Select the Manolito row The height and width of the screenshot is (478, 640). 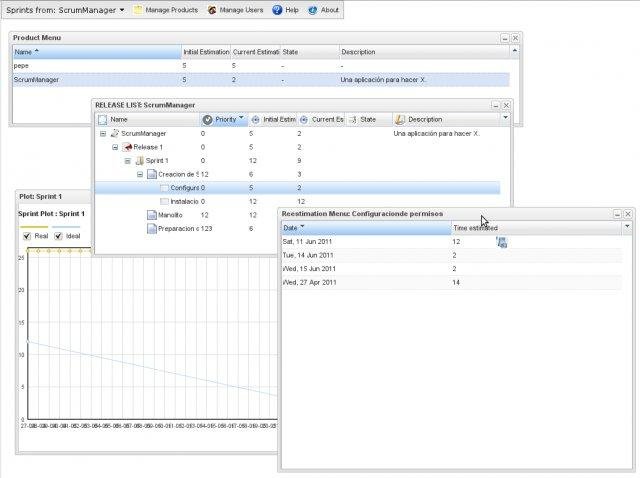[186, 215]
